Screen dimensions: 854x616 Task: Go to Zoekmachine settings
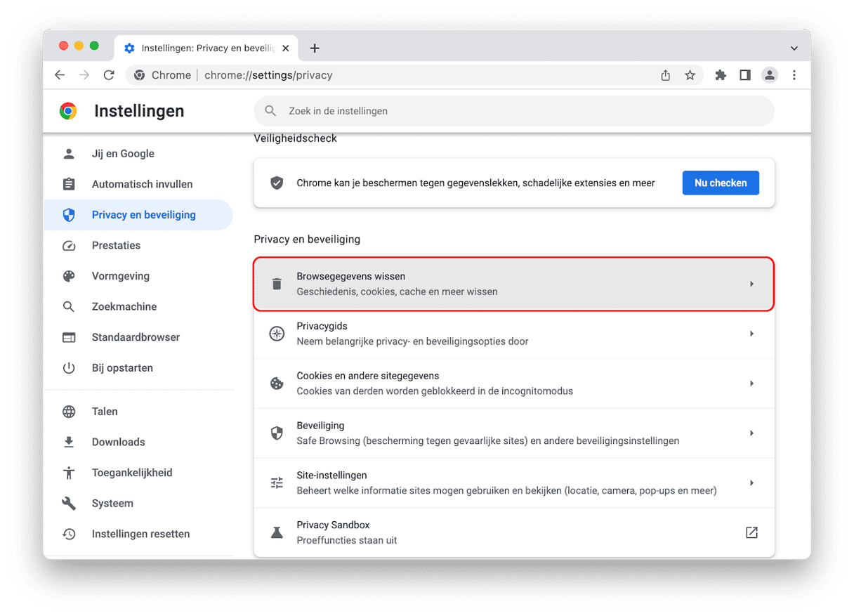point(124,306)
